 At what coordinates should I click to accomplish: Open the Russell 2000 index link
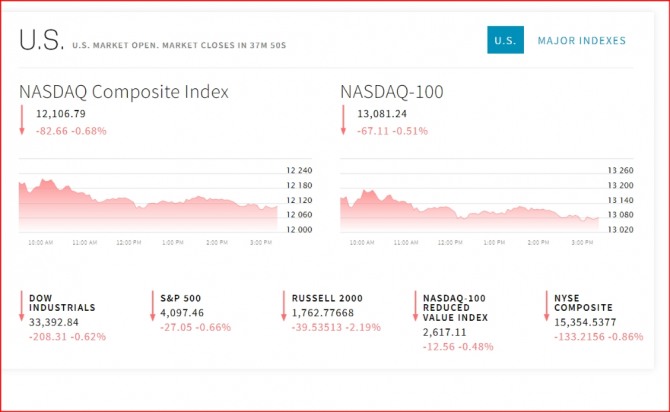[x=328, y=298]
